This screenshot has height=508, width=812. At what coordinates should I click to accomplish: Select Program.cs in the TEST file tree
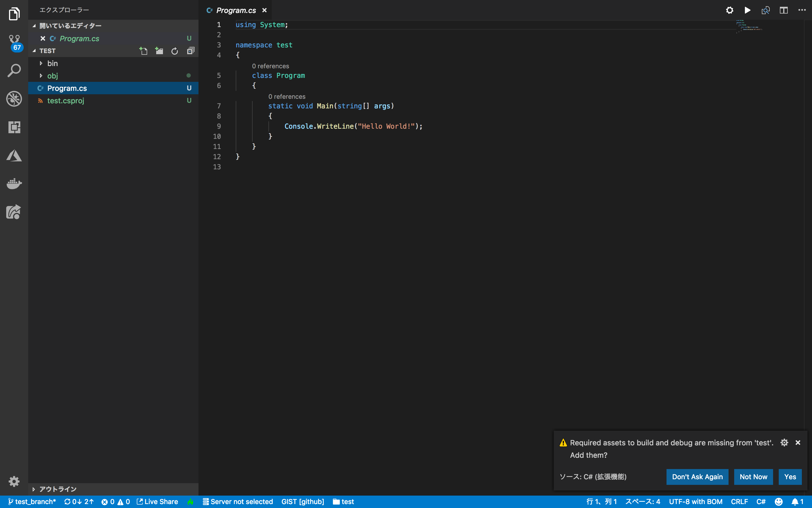113,88
